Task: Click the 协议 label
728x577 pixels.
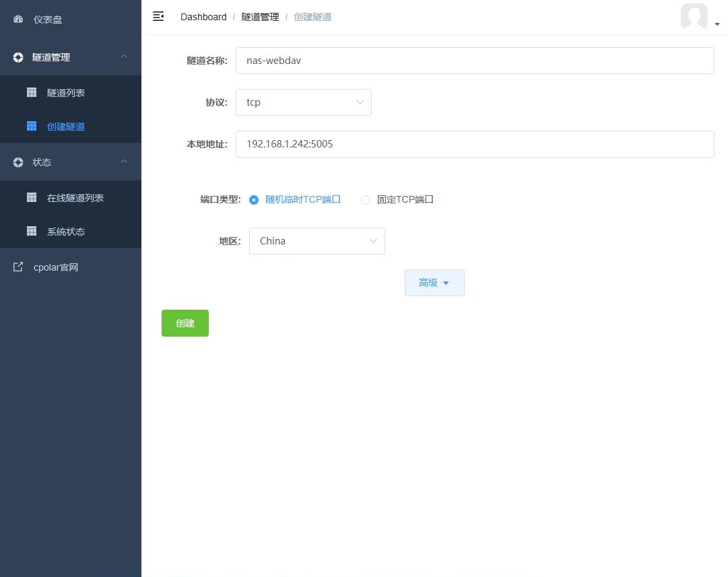Action: 216,102
